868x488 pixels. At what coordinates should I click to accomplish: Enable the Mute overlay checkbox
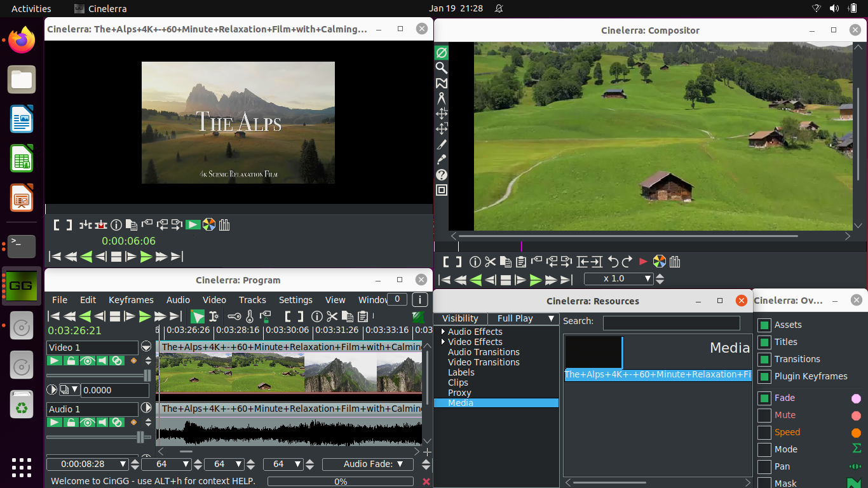(x=764, y=416)
